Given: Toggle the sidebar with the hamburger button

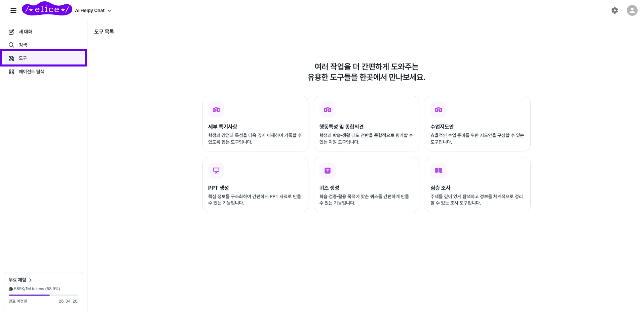Looking at the screenshot, I should (13, 10).
